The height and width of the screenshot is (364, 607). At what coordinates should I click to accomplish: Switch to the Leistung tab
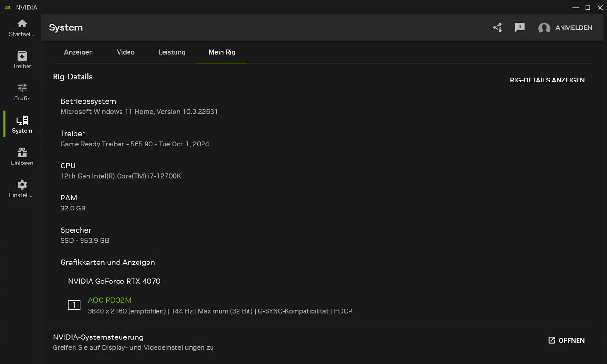point(172,52)
